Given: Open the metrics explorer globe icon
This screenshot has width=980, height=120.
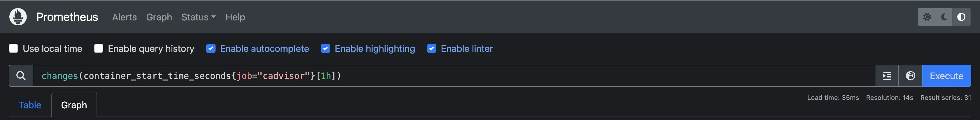Looking at the screenshot, I should tap(910, 76).
